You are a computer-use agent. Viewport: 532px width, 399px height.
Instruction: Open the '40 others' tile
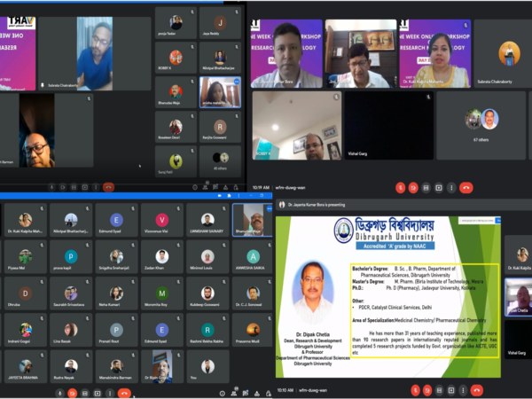tap(220, 161)
